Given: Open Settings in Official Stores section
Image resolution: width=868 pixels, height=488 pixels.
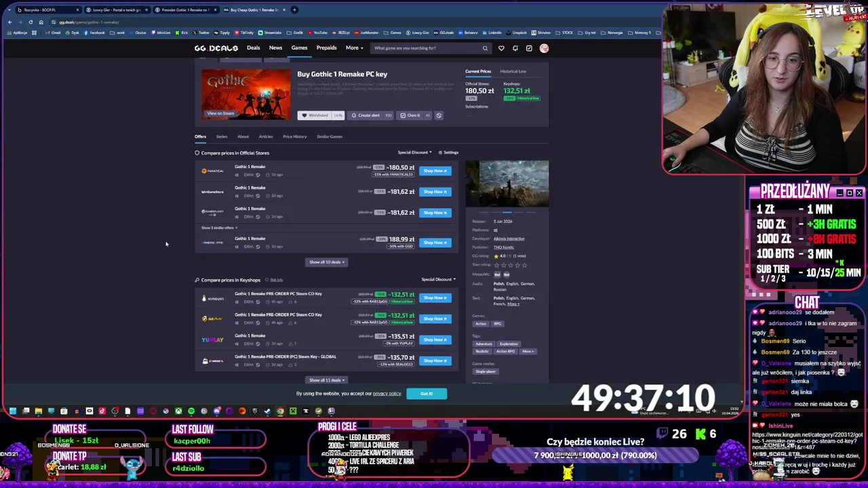Looking at the screenshot, I should coord(448,152).
